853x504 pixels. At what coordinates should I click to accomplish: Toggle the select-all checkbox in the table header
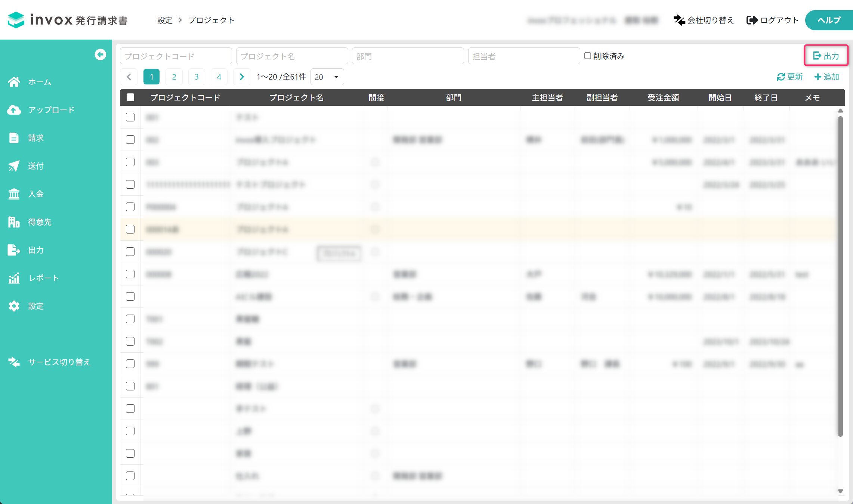(130, 98)
